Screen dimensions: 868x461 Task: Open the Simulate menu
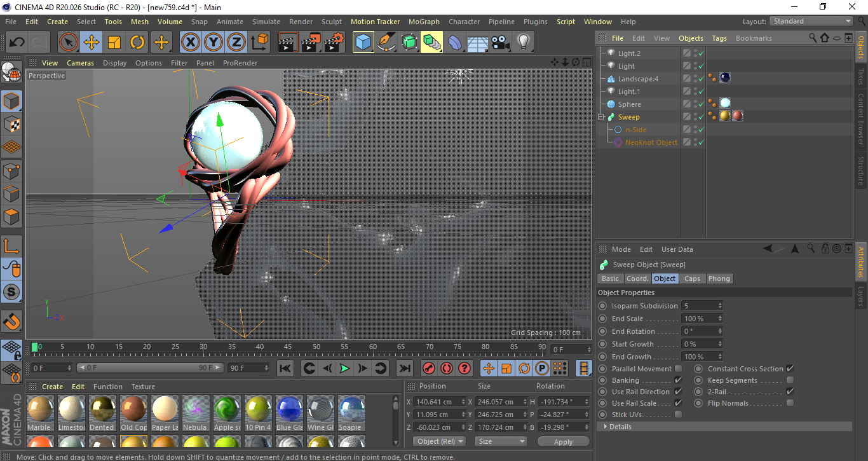pyautogui.click(x=266, y=22)
